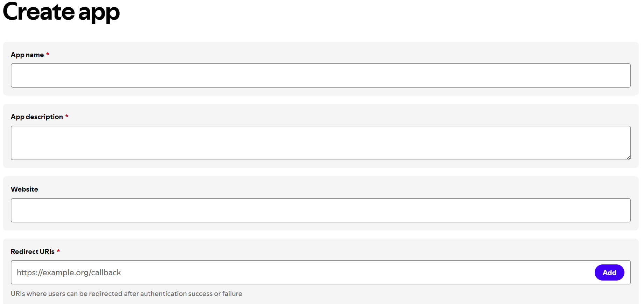The width and height of the screenshot is (644, 304).
Task: Focus the Redirect URIs input box
Action: point(301,272)
